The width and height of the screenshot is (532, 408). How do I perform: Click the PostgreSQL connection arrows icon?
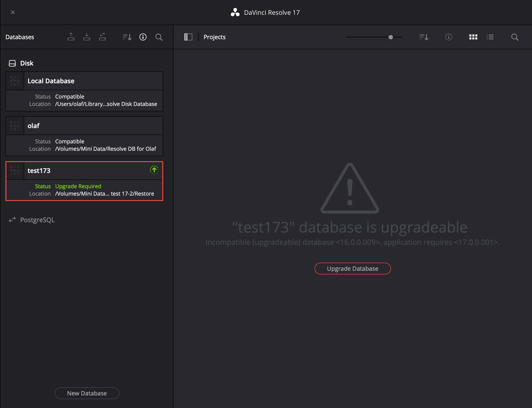tap(12, 220)
